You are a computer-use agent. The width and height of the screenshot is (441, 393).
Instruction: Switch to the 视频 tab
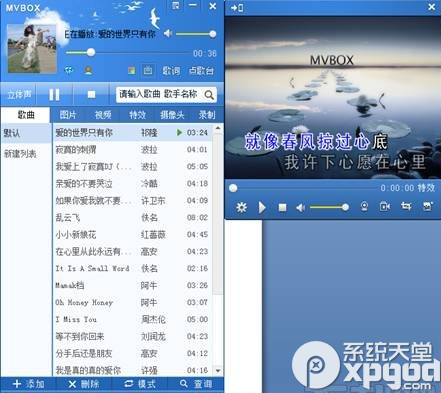point(103,115)
